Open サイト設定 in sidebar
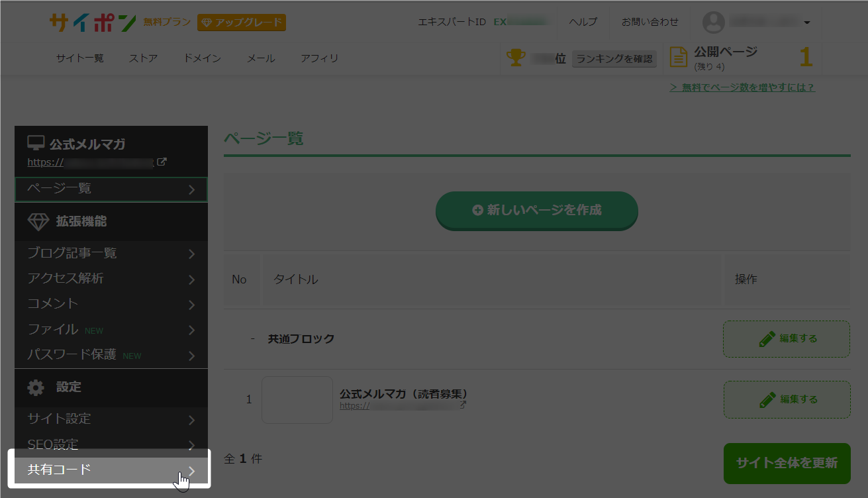This screenshot has height=498, width=868. point(111,419)
